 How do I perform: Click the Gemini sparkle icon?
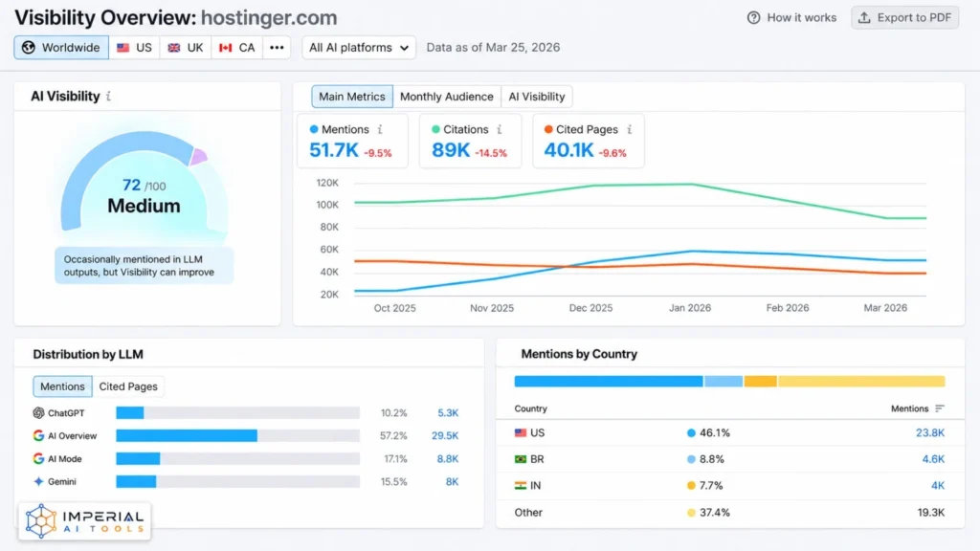coord(38,482)
